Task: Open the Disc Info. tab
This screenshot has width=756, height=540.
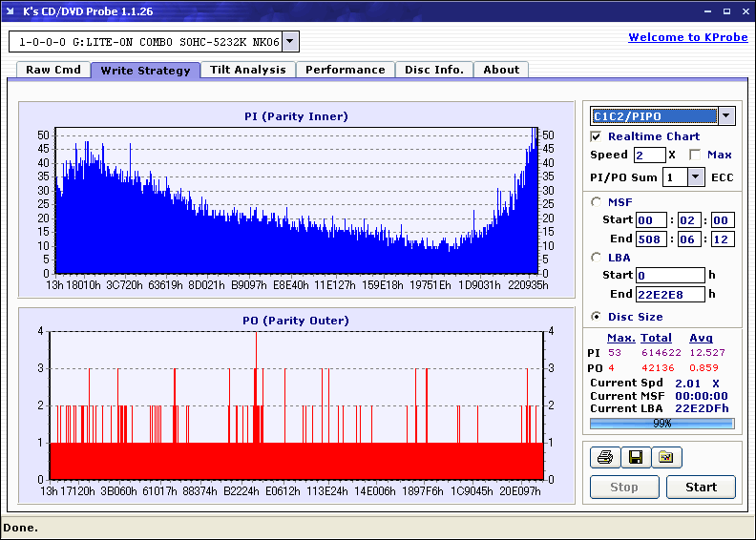Action: (434, 70)
